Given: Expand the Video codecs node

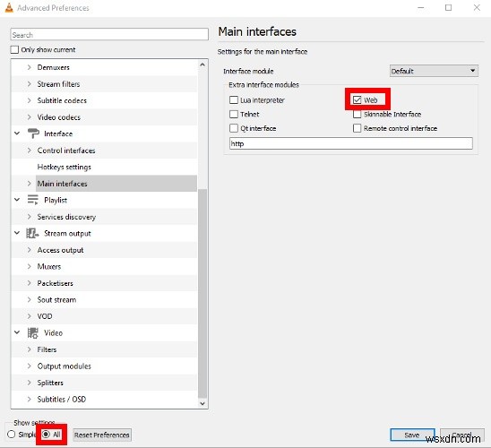Looking at the screenshot, I should tap(30, 117).
